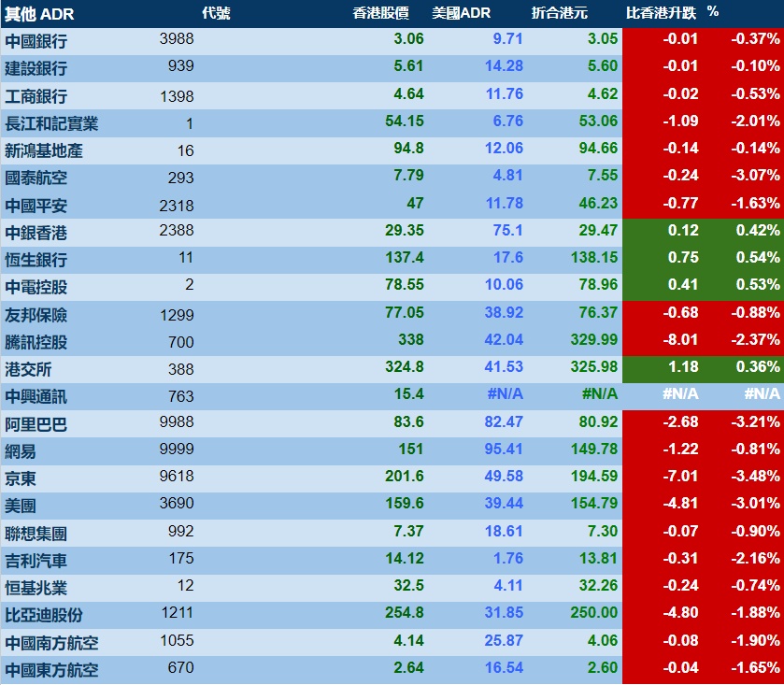Click converted HKD value 138.15
Viewport: 784px width, 685px height.
pos(594,258)
